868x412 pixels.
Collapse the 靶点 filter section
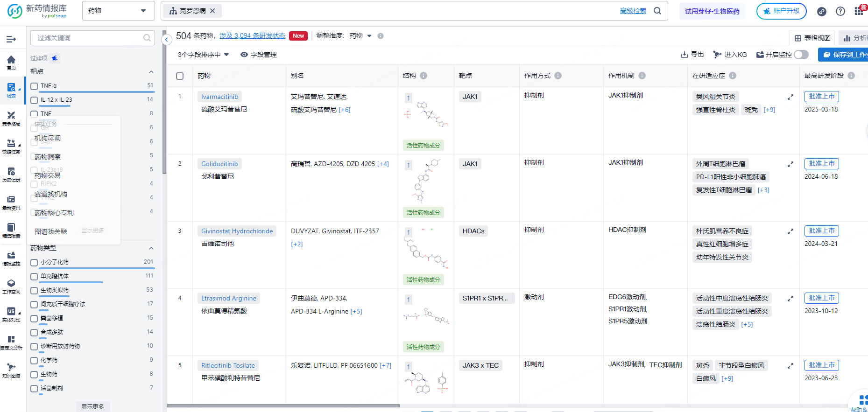tap(151, 71)
